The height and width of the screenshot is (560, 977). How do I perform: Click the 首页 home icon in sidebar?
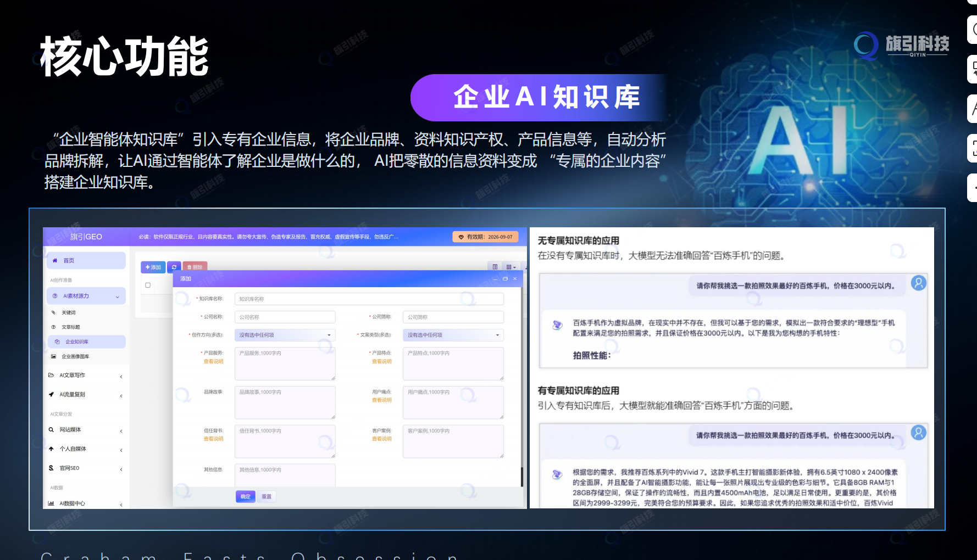[x=55, y=261]
